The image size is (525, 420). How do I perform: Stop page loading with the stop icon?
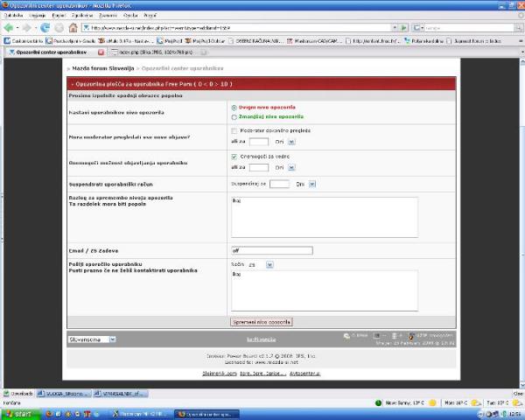tap(58, 27)
